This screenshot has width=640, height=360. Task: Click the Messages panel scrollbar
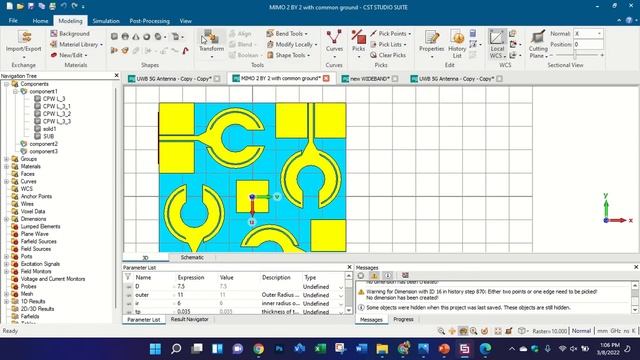635,297
